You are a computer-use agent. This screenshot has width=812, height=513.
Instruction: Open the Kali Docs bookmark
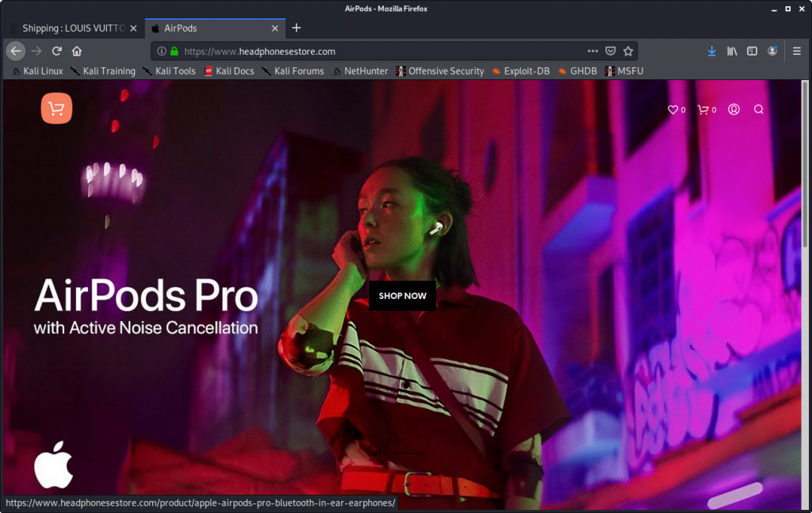click(x=229, y=71)
